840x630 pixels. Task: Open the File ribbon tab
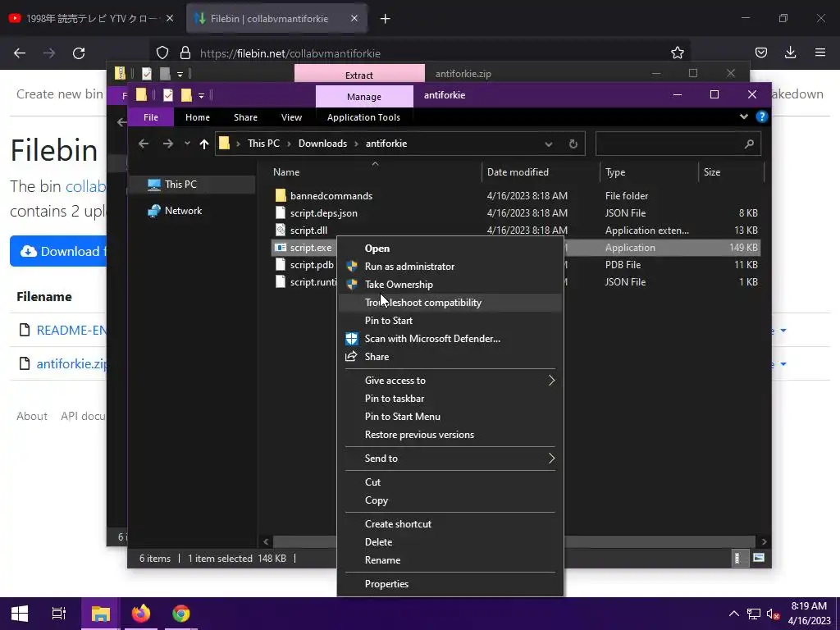[151, 117]
